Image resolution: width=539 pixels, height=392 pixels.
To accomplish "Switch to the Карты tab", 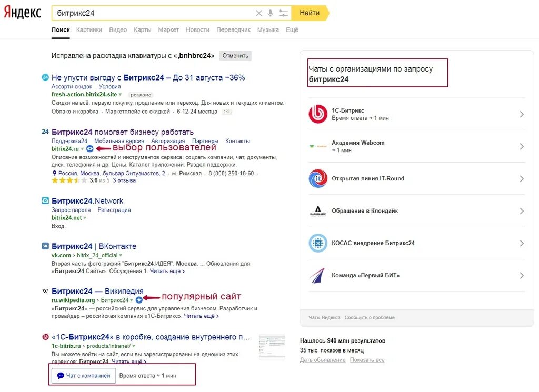I will pos(142,30).
